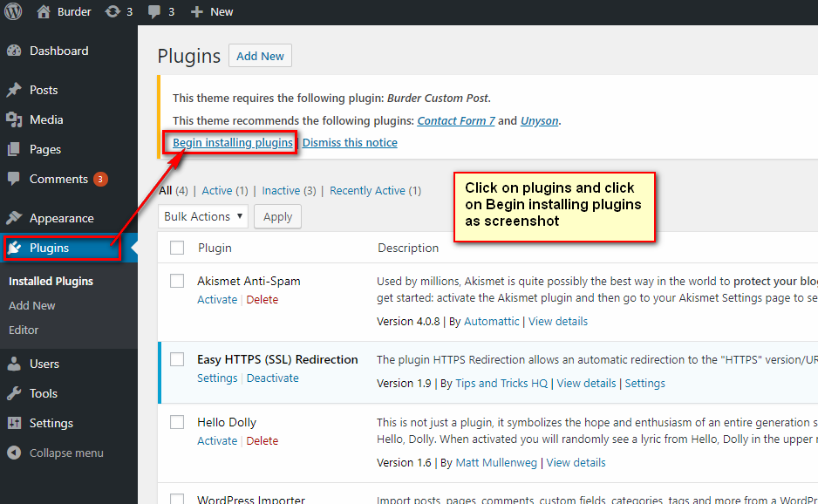
Task: Check the WordPress Importer checkbox
Action: coord(177,498)
